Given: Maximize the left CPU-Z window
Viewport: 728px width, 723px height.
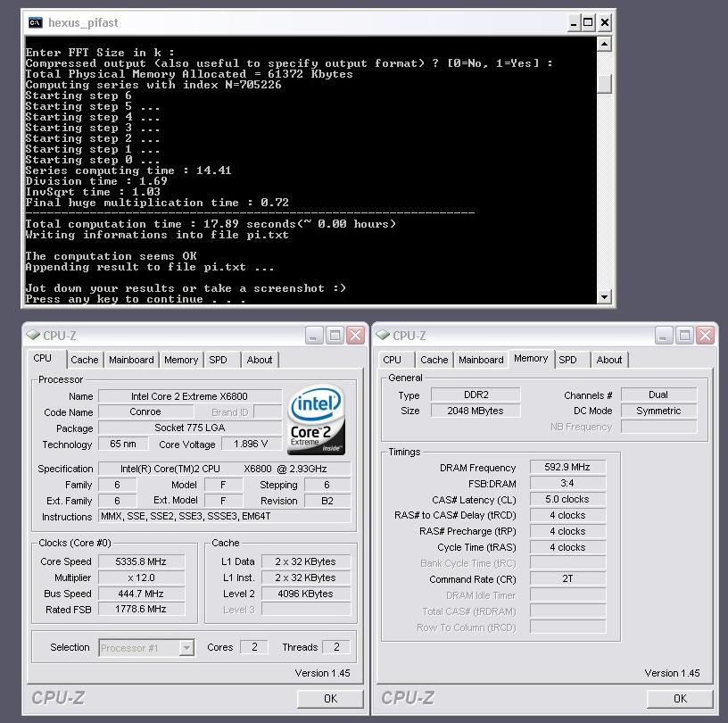Looking at the screenshot, I should pyautogui.click(x=335, y=336).
